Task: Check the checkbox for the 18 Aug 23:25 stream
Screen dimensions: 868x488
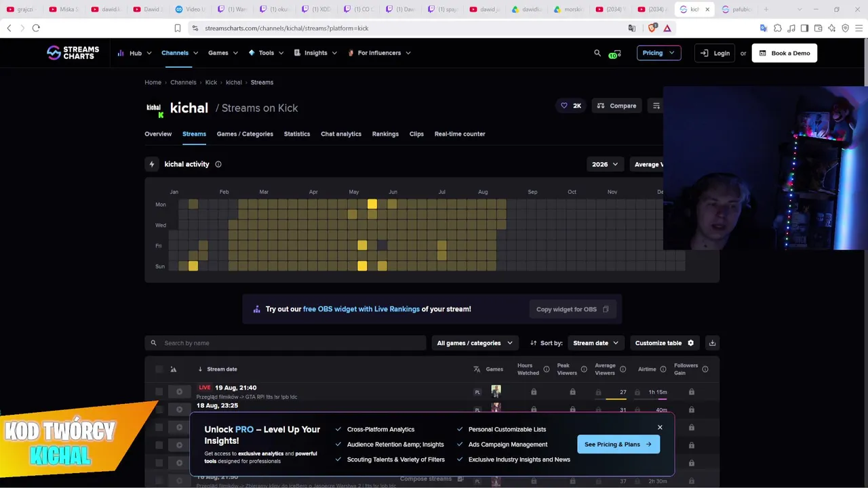Action: [x=159, y=409]
